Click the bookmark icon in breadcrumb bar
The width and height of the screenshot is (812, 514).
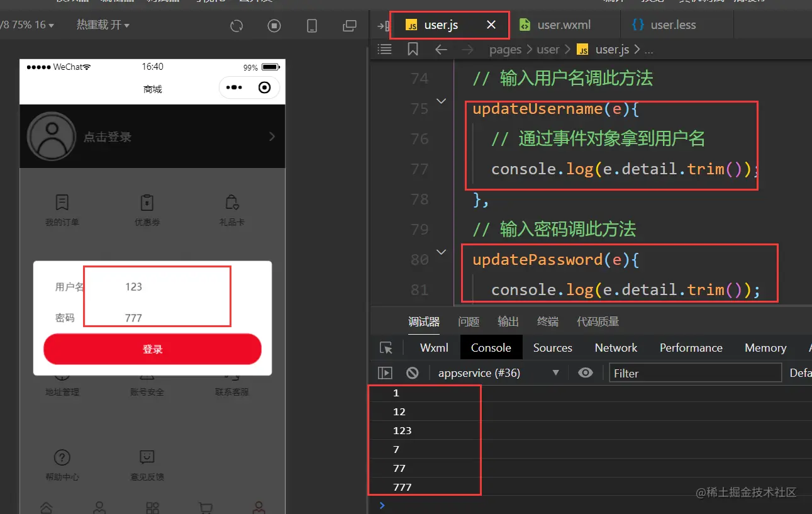pos(413,49)
